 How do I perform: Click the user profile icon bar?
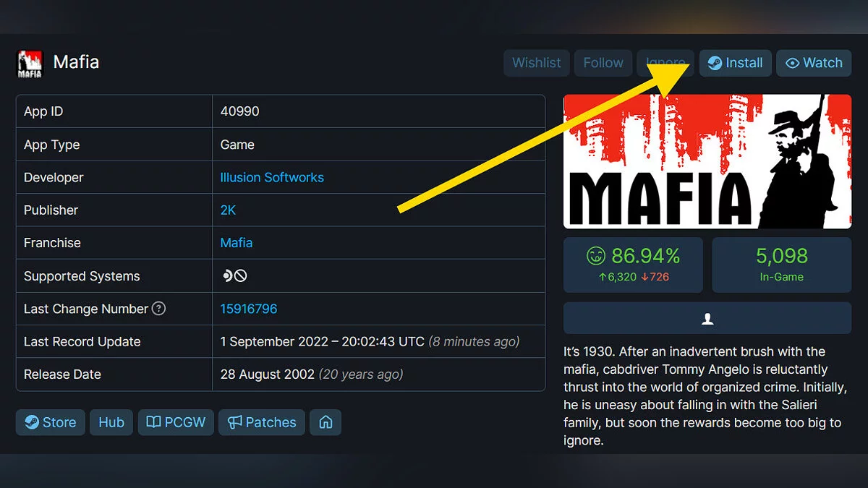click(707, 318)
